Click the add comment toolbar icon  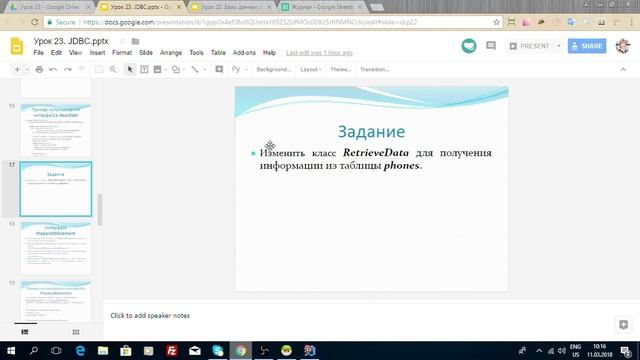pyautogui.click(x=219, y=69)
